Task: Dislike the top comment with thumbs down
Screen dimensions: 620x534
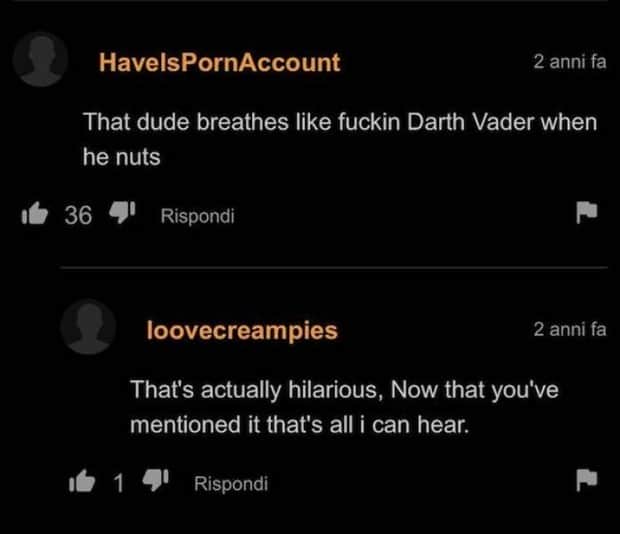Action: tap(123, 212)
